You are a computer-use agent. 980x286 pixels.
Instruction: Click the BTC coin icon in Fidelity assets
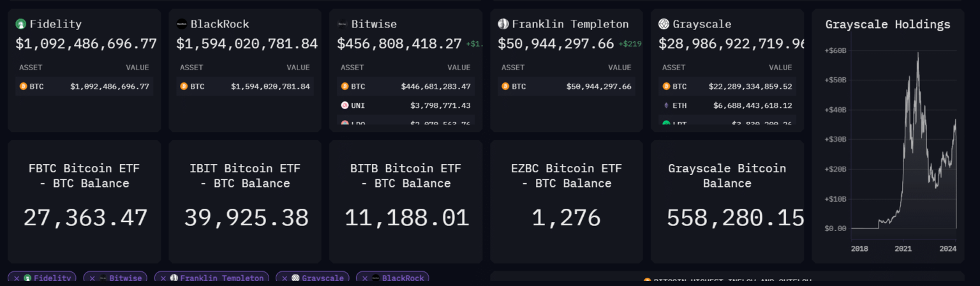[23, 86]
